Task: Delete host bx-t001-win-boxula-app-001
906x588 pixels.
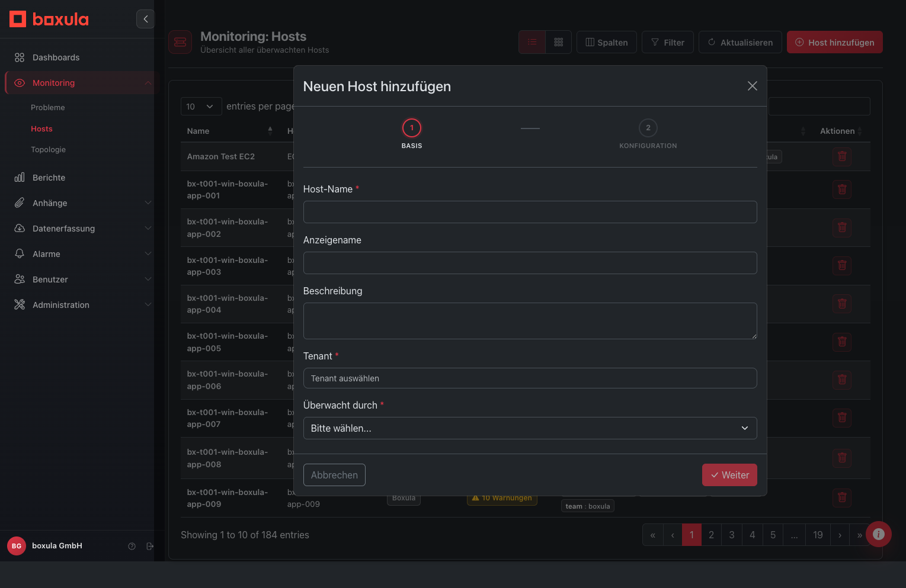Action: point(842,189)
